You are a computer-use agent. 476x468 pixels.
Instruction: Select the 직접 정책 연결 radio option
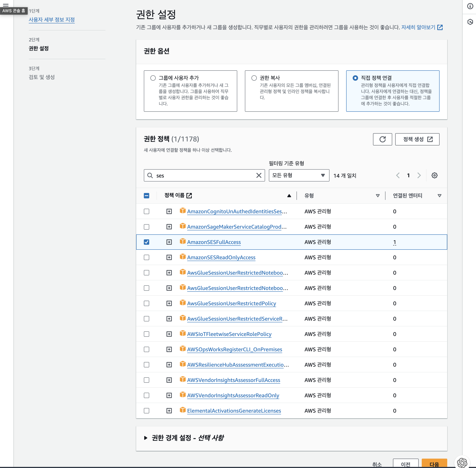(355, 78)
